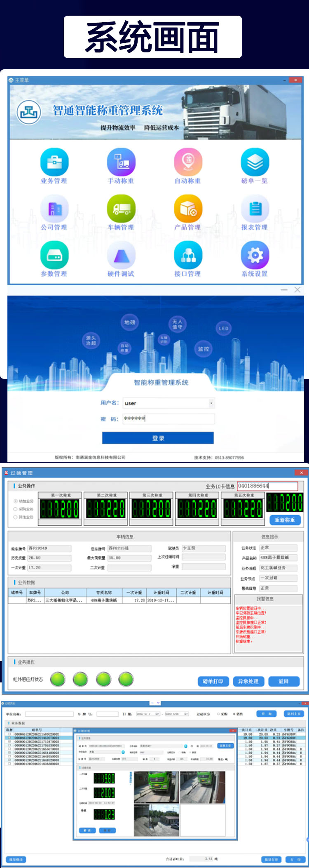
Task: Open the 系统设置 gear icon
Action: [x=255, y=255]
